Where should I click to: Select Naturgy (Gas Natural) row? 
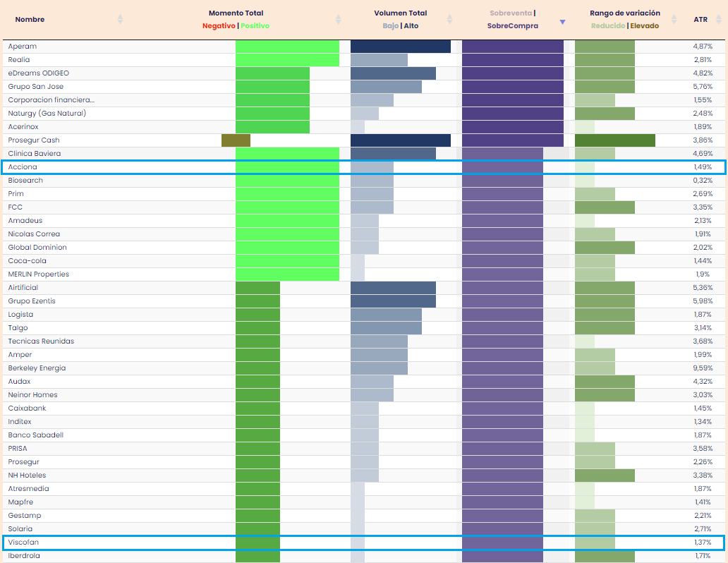(47, 114)
